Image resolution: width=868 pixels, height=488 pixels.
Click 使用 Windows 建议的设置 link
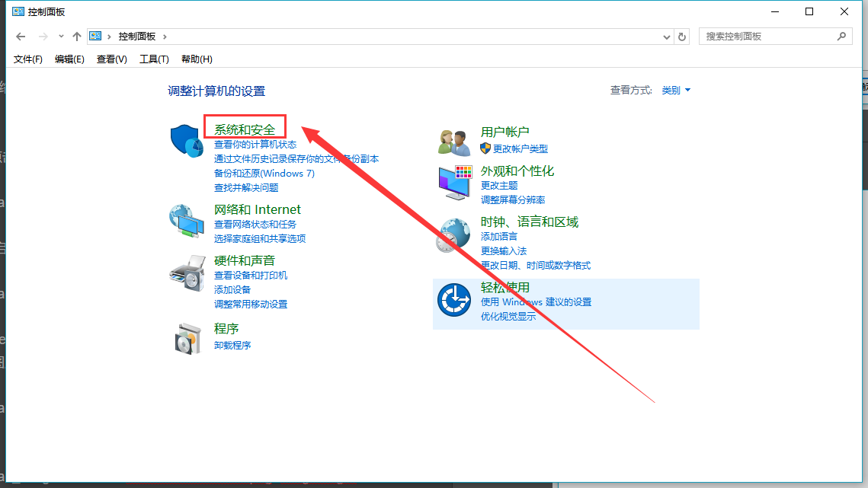tap(536, 302)
